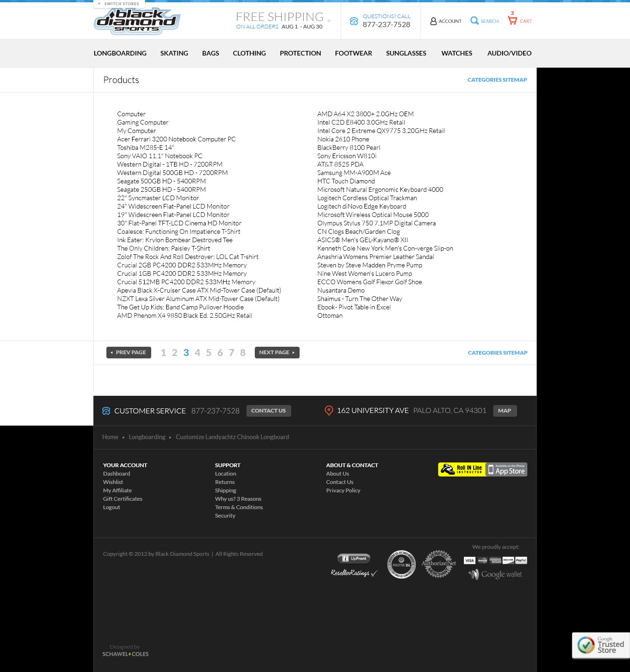The width and height of the screenshot is (630, 672).
Task: Open the App Store badge
Action: click(x=506, y=469)
